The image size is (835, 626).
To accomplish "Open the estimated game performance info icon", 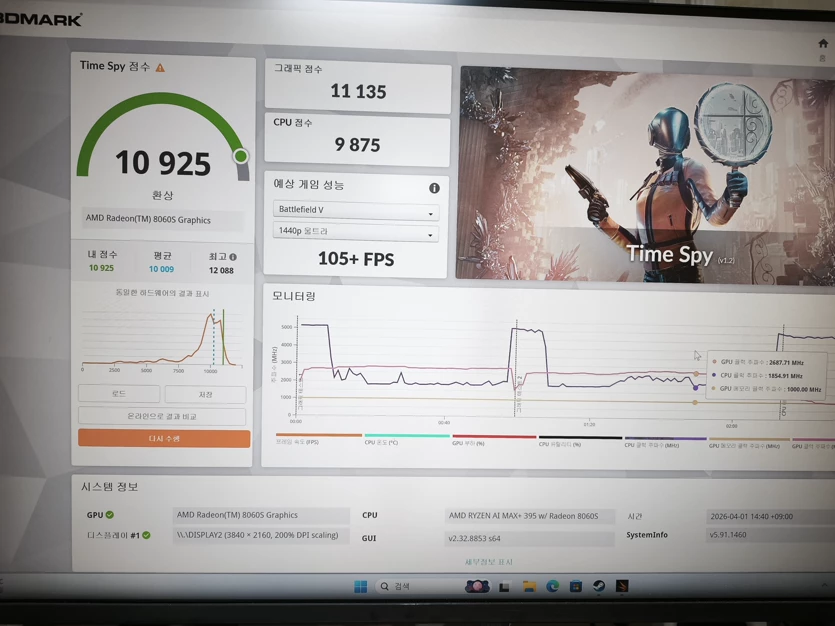I will pos(434,188).
